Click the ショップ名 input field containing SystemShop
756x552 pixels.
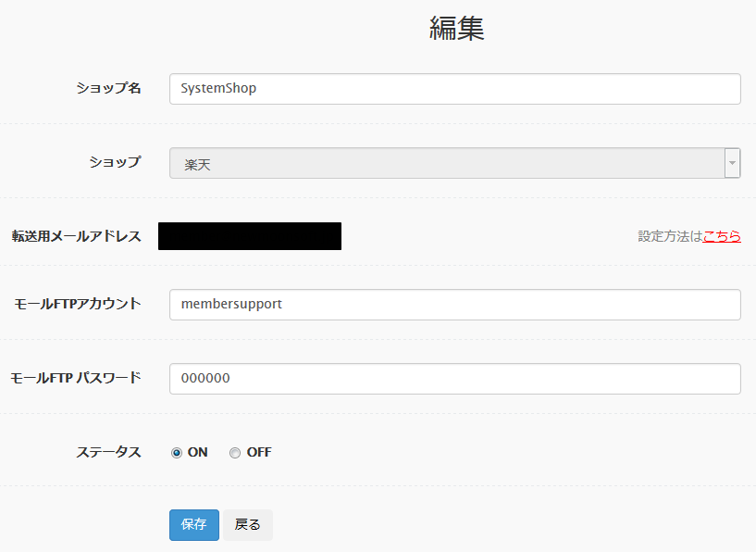pos(454,89)
